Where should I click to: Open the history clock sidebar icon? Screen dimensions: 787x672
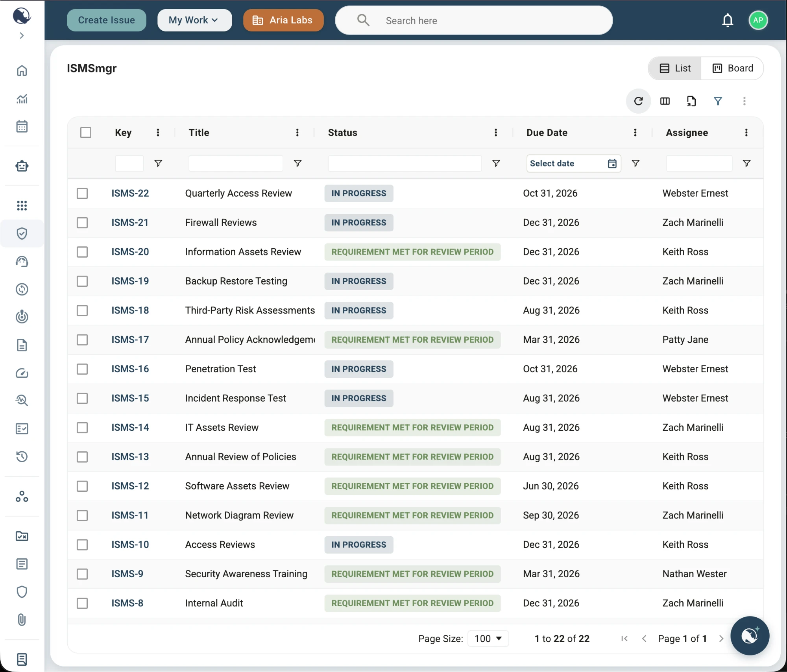[22, 456]
